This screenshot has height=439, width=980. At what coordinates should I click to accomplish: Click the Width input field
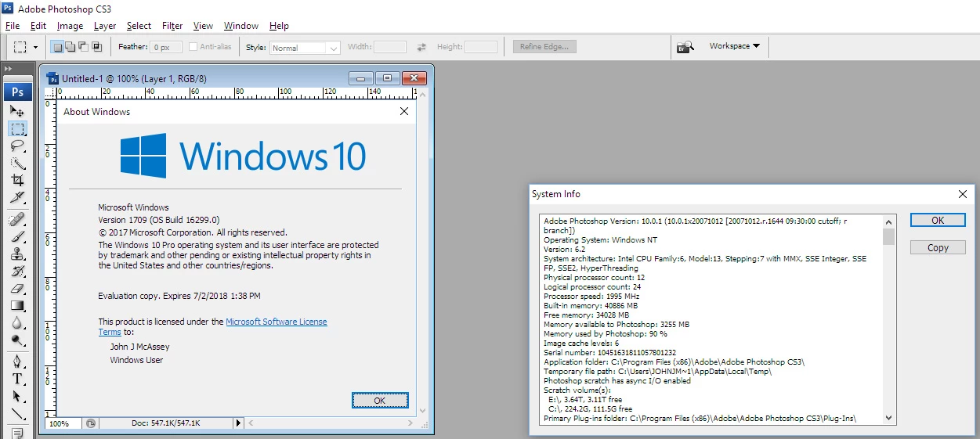[389, 47]
